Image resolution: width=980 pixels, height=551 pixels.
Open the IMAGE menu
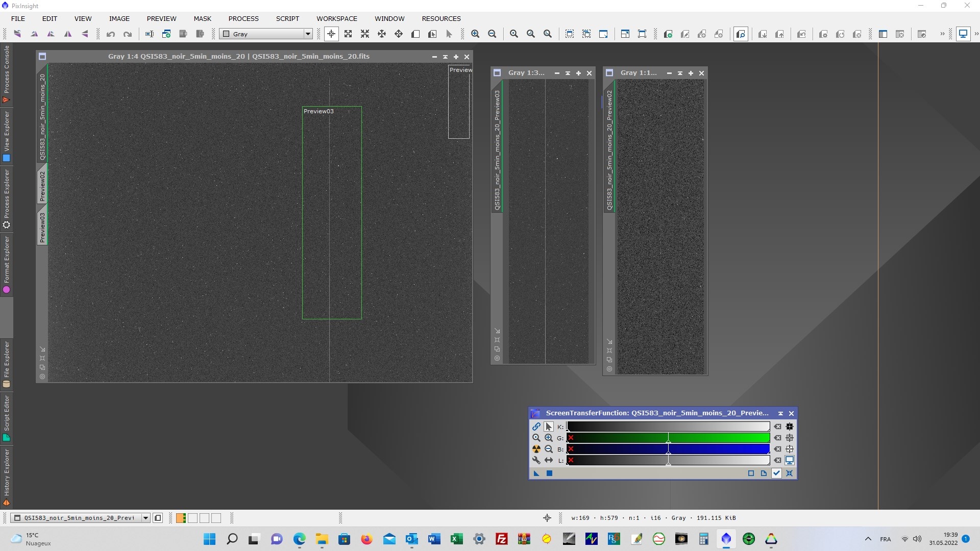point(119,18)
